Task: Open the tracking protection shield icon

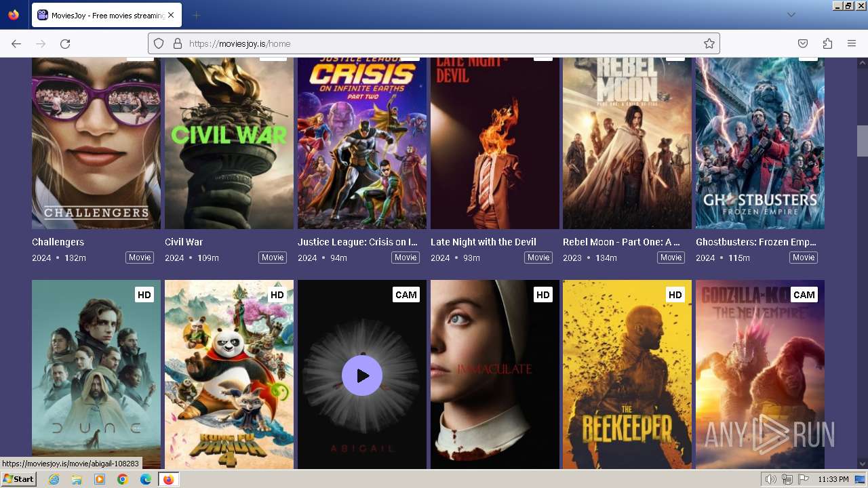Action: (x=159, y=43)
